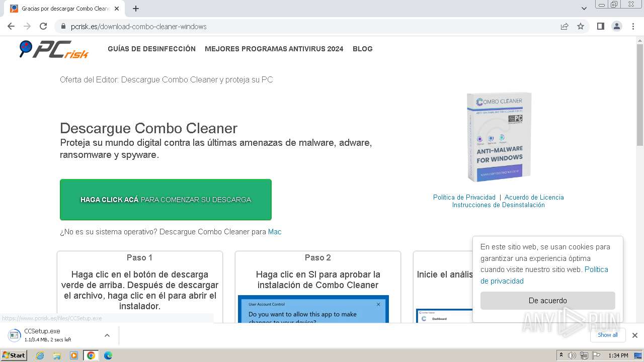Go back to the previous page
This screenshot has height=362, width=644.
click(11, 27)
